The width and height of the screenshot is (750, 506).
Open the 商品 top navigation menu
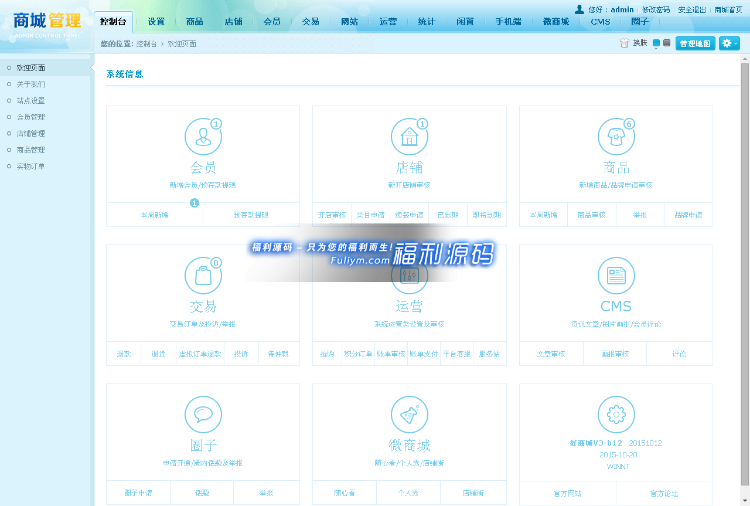(x=195, y=22)
